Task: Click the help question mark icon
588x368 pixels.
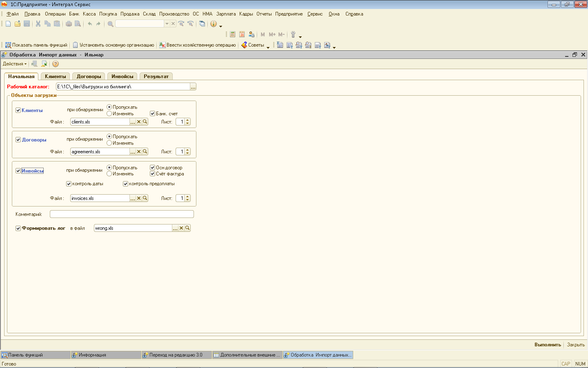Action: tap(56, 64)
